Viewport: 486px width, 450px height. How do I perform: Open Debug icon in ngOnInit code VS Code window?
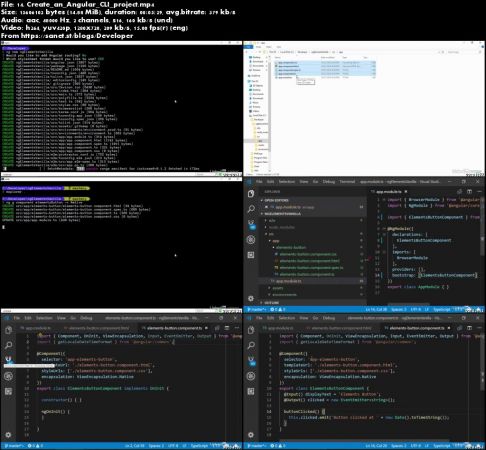click(x=9, y=376)
